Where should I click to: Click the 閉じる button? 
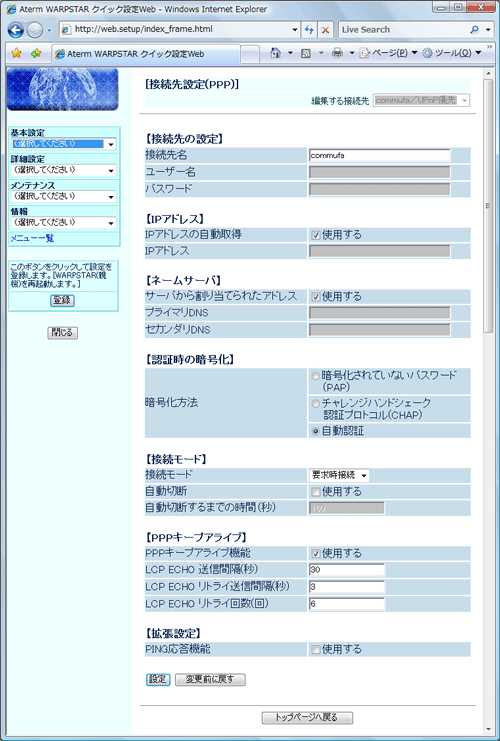(62, 333)
